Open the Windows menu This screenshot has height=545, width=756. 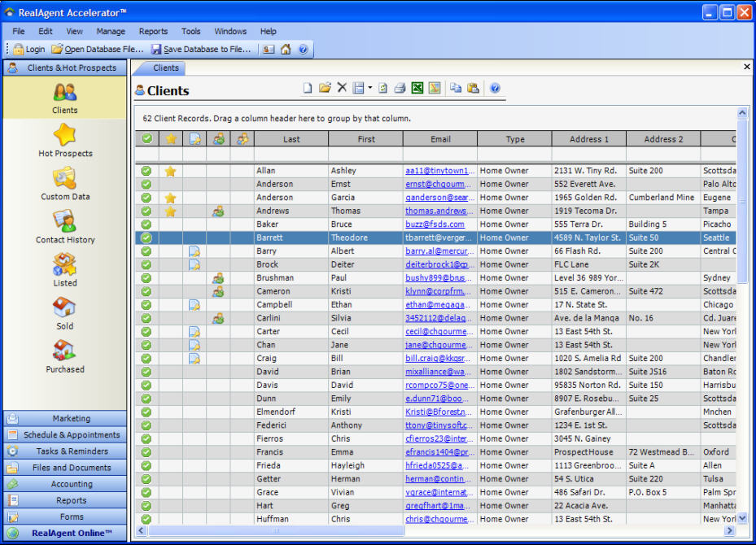(x=230, y=32)
